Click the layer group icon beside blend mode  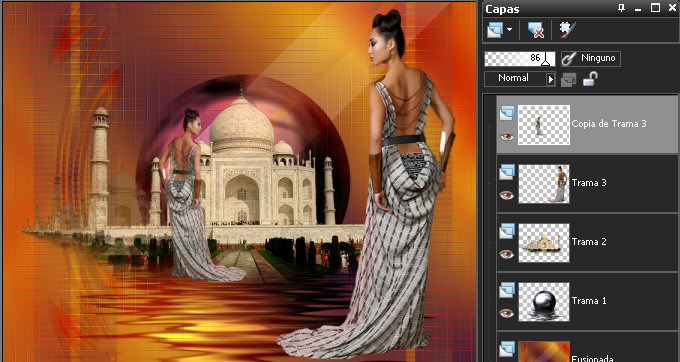(x=569, y=79)
